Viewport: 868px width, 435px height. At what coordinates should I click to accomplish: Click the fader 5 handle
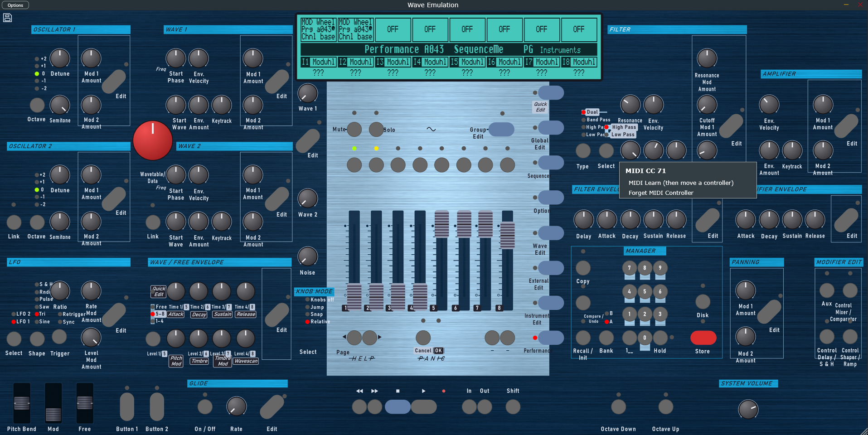click(x=441, y=224)
